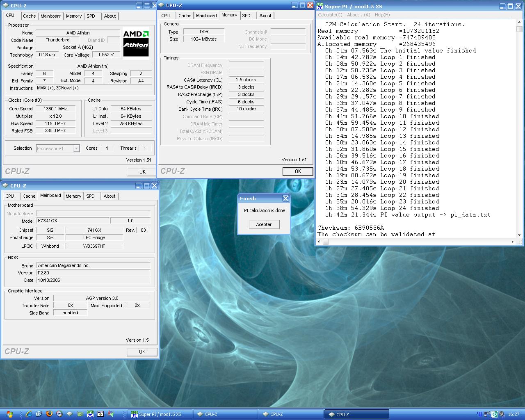Viewport: 525px width, 420px height.
Task: Switch to Super PI via taskbar button
Action: (160, 414)
